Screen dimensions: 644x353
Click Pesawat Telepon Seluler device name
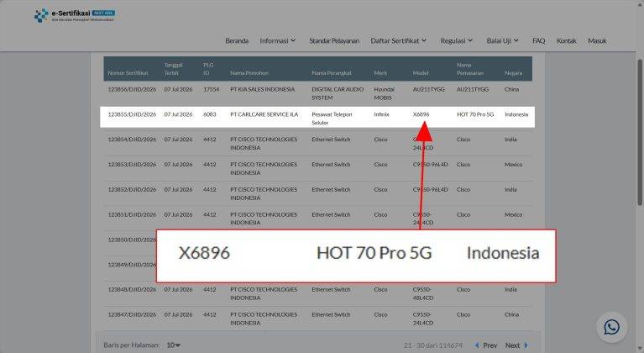pyautogui.click(x=332, y=119)
